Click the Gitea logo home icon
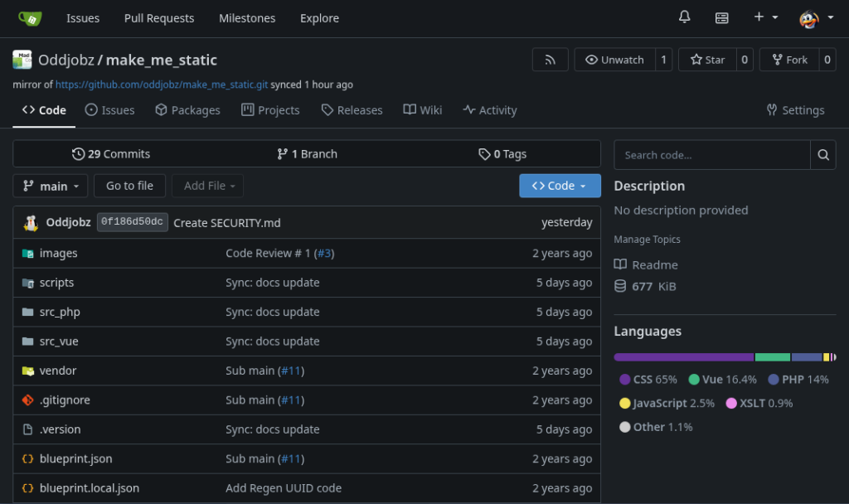This screenshot has width=849, height=504. pyautogui.click(x=30, y=18)
